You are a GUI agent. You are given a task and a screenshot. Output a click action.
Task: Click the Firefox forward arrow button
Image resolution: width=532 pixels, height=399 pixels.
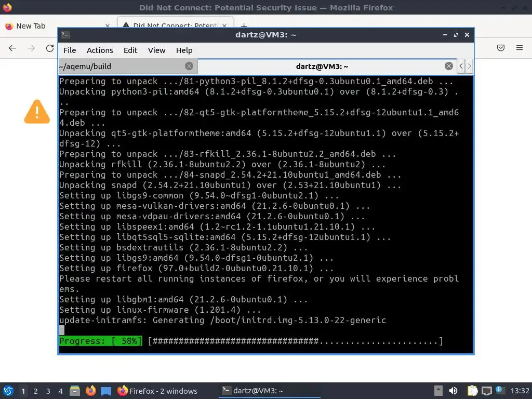tap(31, 48)
